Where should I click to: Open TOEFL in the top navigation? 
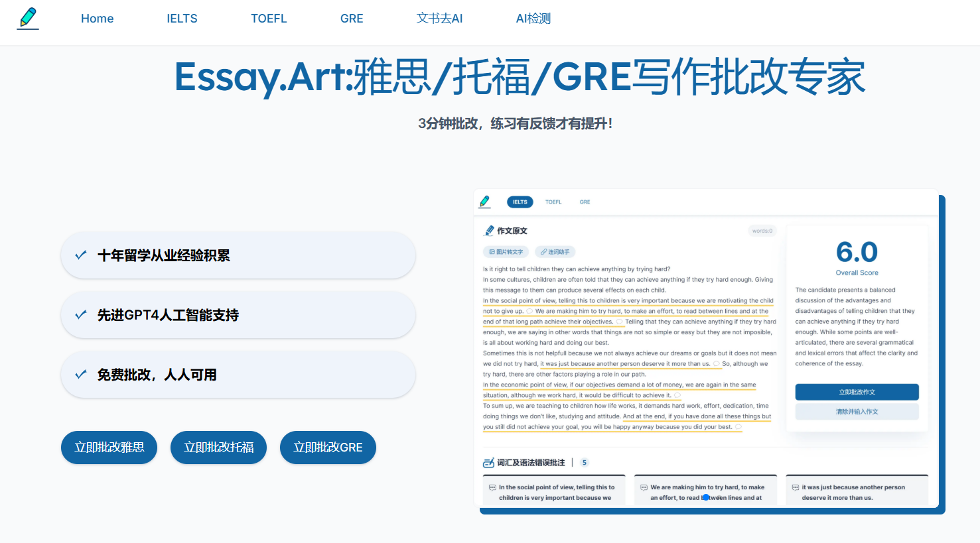coord(269,19)
